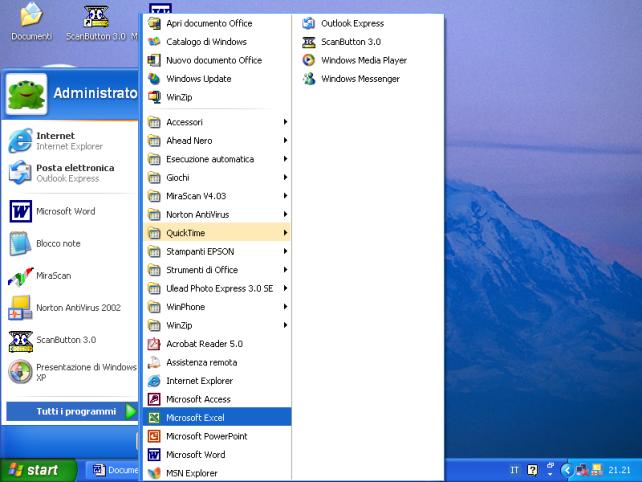Launch Microsoft PowerPoint from programs list
This screenshot has height=482, width=642.
[217, 436]
